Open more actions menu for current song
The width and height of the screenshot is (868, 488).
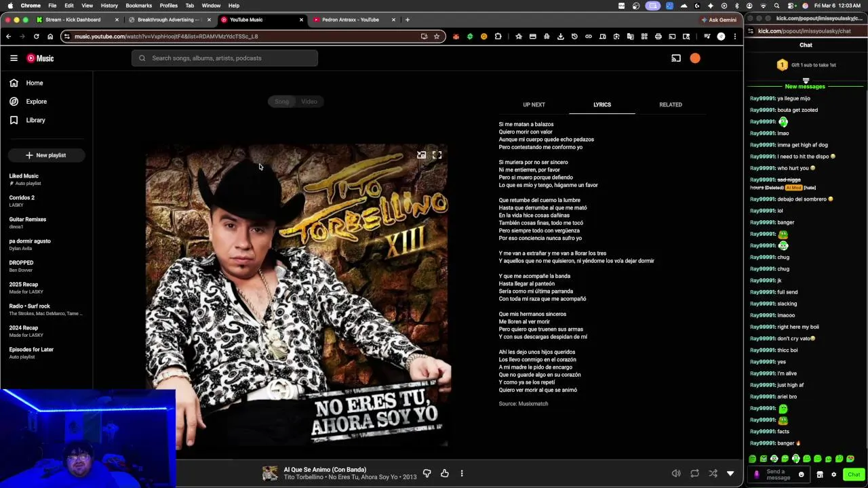[462, 473]
